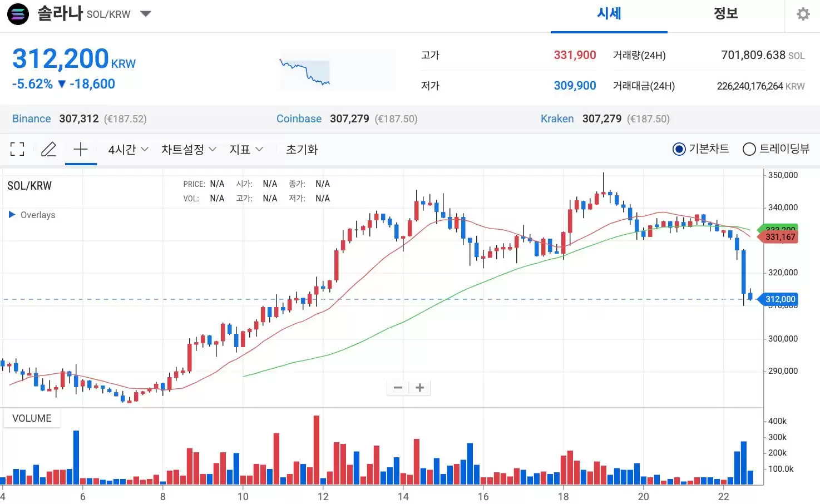Click the Binance price link
This screenshot has height=504, width=820.
(x=32, y=118)
